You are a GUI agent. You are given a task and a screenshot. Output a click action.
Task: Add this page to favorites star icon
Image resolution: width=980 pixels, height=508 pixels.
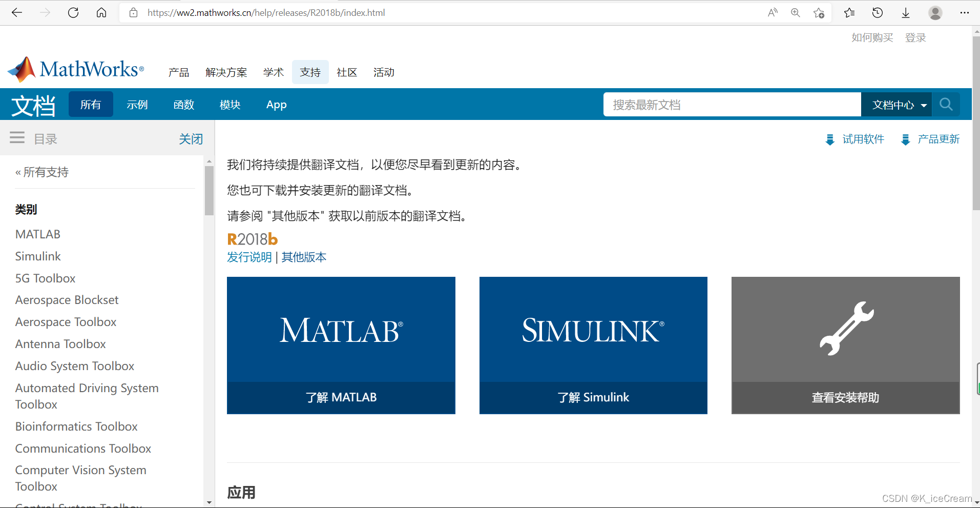click(819, 13)
